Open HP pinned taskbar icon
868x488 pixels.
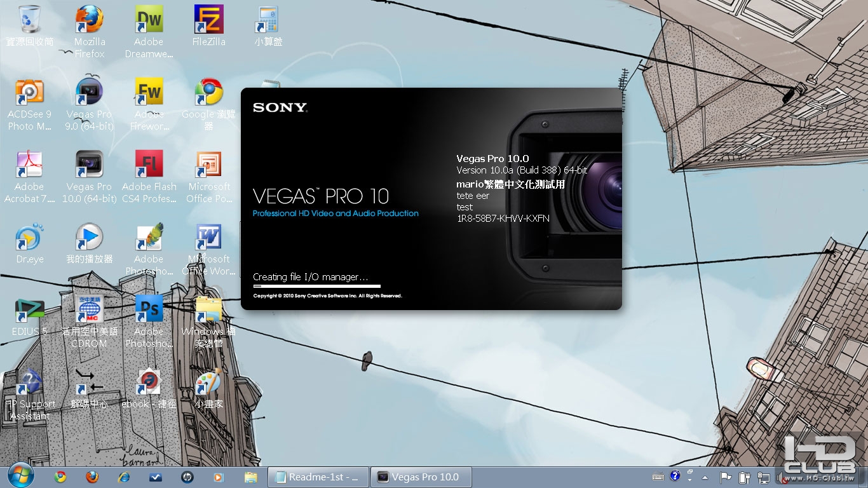(187, 477)
